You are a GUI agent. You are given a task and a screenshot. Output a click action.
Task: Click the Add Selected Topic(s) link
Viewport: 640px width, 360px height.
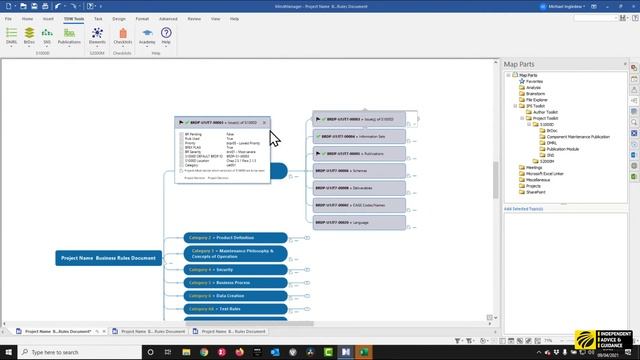coord(523,209)
